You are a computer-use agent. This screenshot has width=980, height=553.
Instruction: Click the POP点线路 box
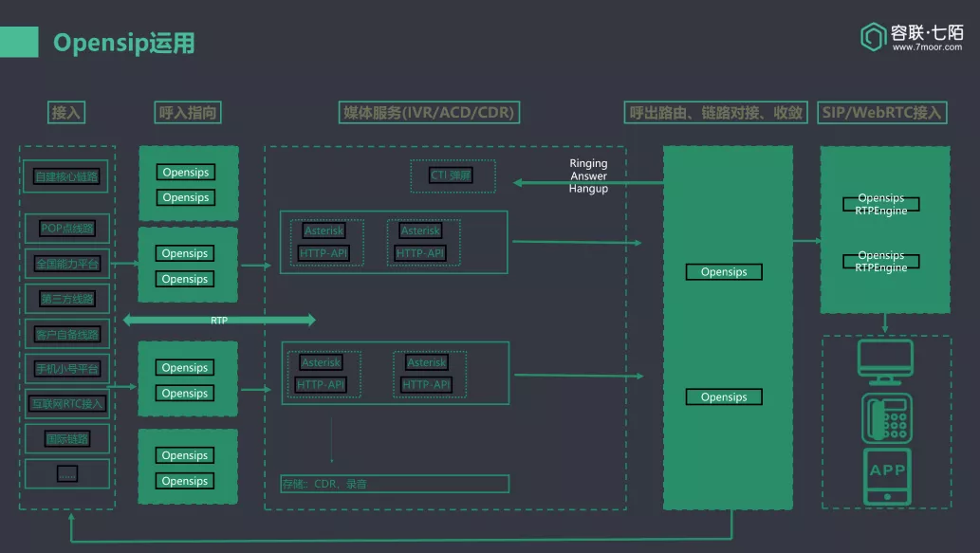(x=66, y=228)
